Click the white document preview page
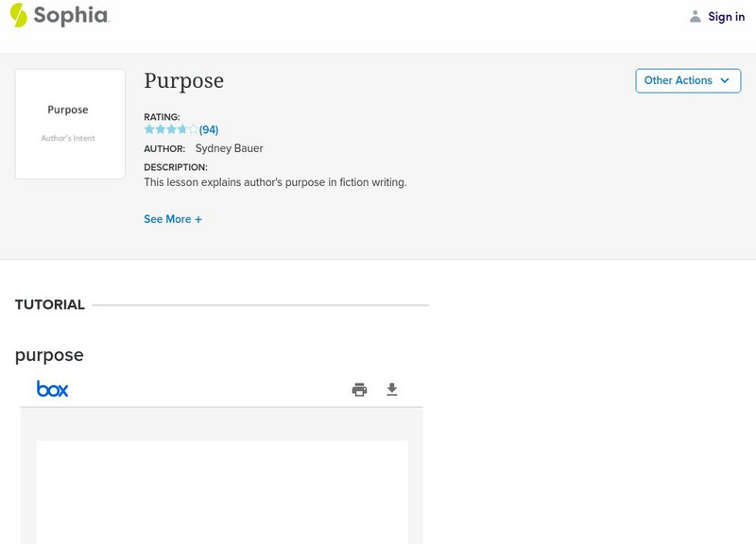The width and height of the screenshot is (756, 544). point(222,491)
